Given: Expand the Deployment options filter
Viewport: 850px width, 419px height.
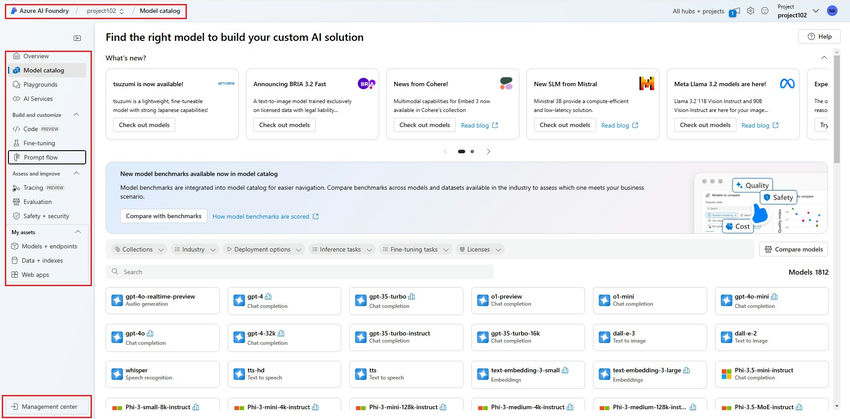Looking at the screenshot, I should click(263, 249).
